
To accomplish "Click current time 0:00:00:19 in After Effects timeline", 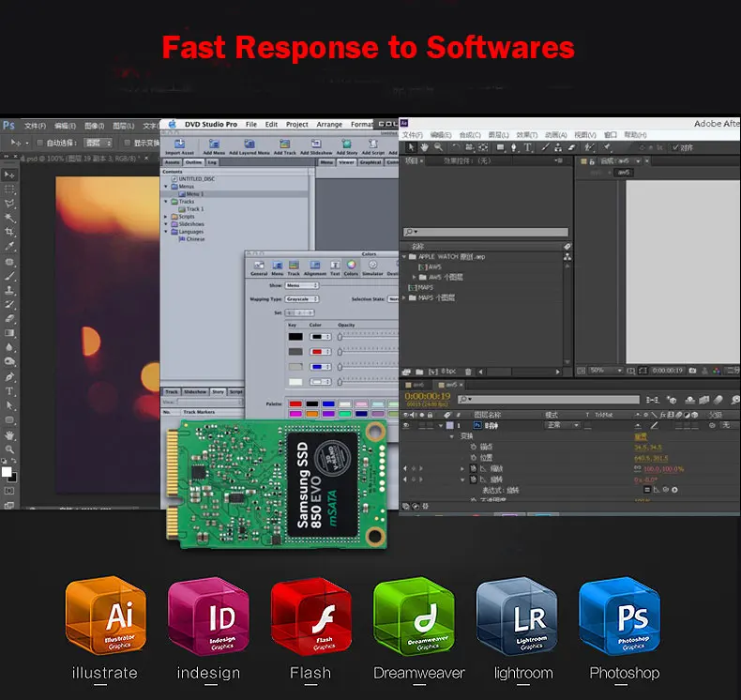I will tap(428, 396).
